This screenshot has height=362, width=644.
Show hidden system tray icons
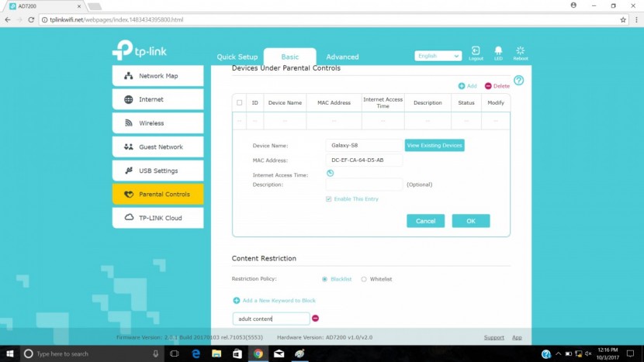point(558,353)
